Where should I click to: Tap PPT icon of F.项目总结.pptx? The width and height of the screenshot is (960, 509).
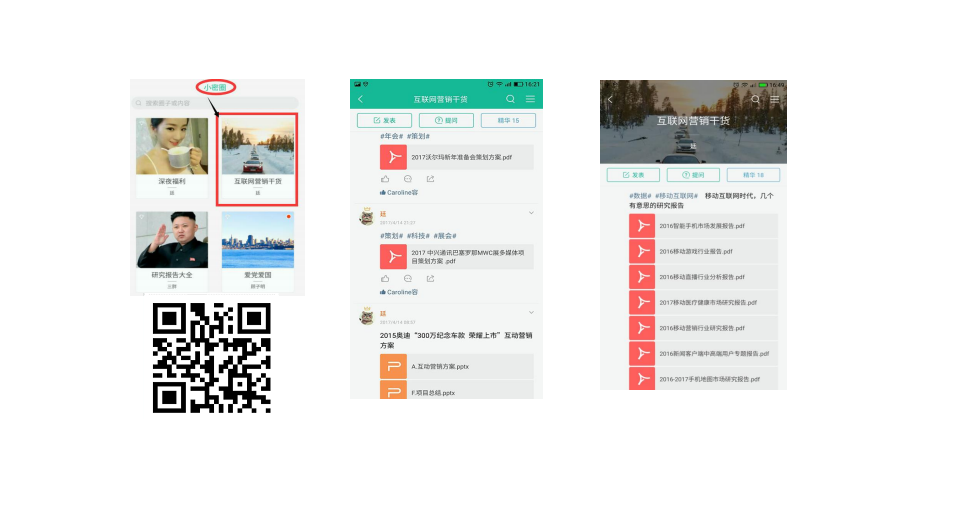tap(393, 390)
